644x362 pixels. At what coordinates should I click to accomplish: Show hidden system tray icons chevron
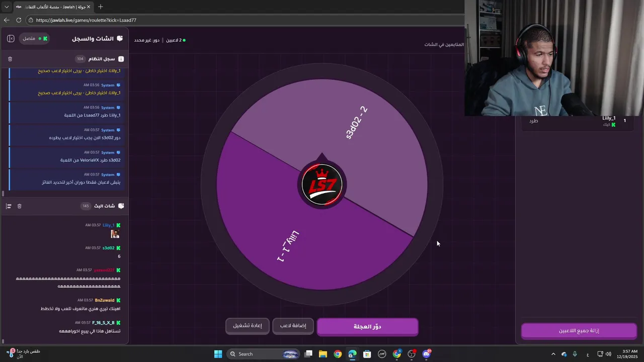tap(553, 354)
